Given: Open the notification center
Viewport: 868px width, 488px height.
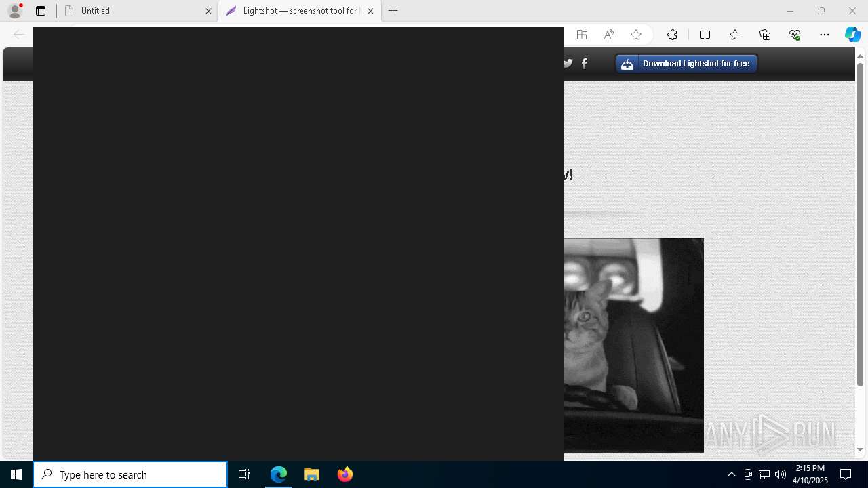Looking at the screenshot, I should (846, 474).
